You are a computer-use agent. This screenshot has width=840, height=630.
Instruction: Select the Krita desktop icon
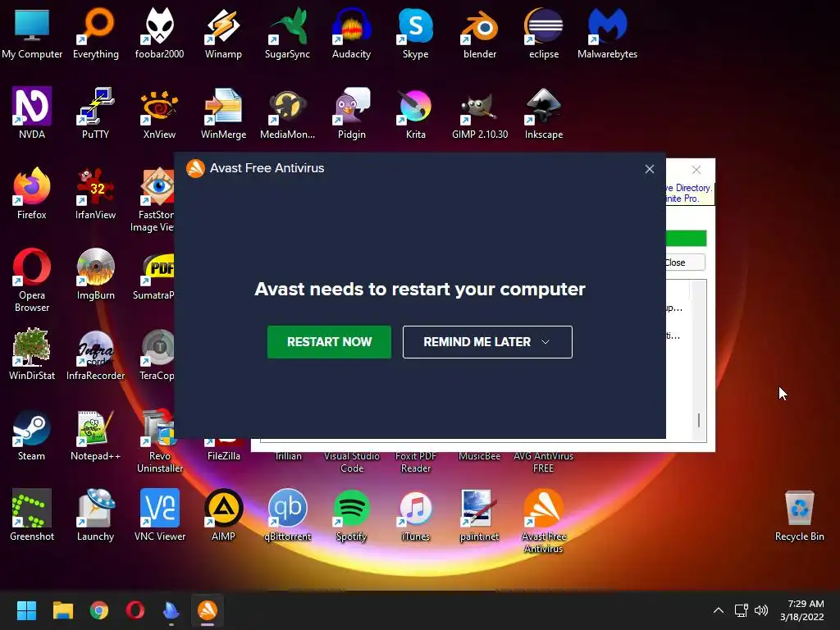(415, 113)
